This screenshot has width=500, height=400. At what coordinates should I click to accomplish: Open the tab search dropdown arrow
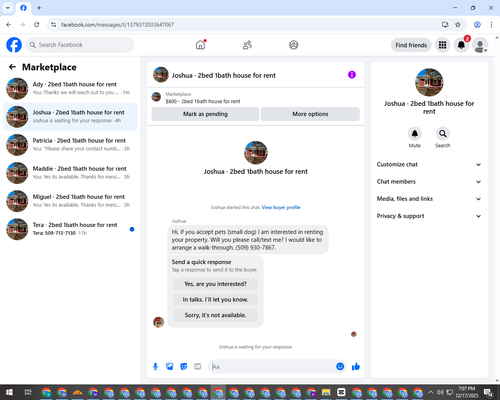click(x=8, y=7)
